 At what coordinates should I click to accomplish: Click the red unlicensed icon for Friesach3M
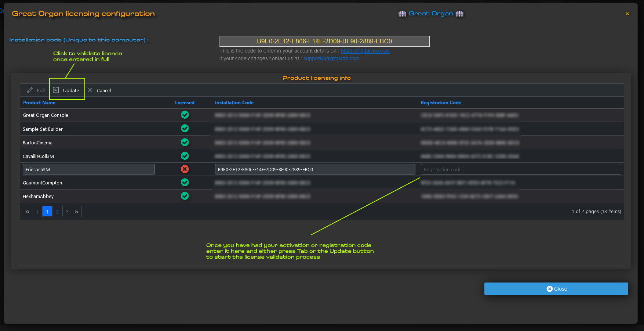pos(185,169)
